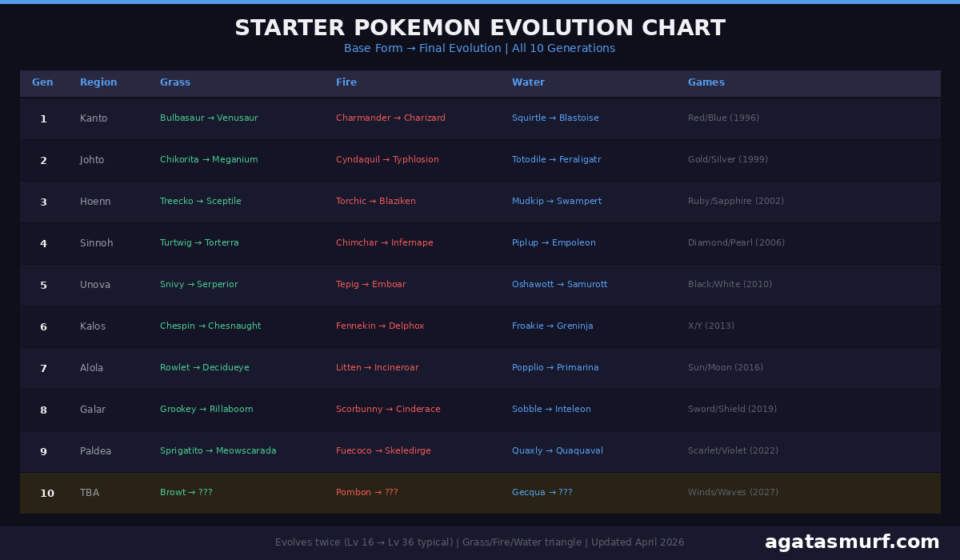Click Winds/Waves (2027) games entry
This screenshot has height=560, width=960.
pyautogui.click(x=733, y=493)
